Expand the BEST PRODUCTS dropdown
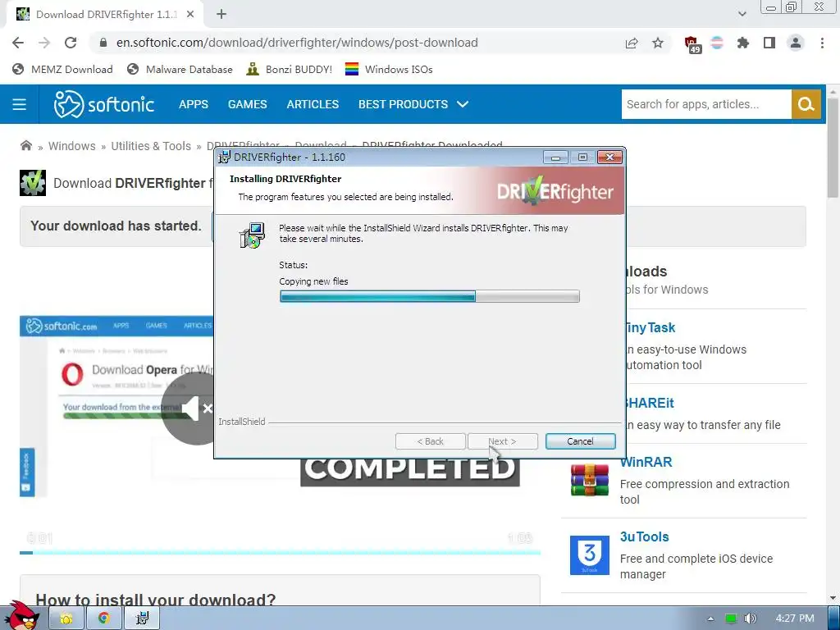This screenshot has height=630, width=840. (413, 104)
